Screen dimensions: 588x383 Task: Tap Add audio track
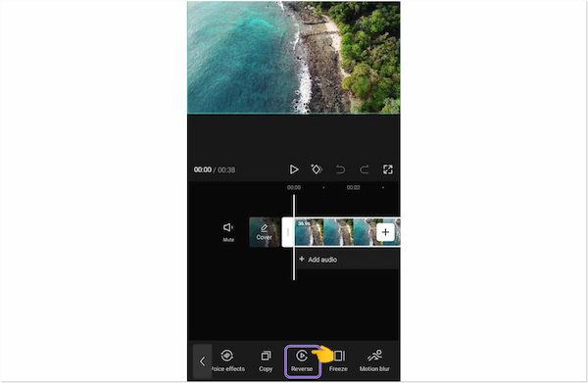pos(318,260)
